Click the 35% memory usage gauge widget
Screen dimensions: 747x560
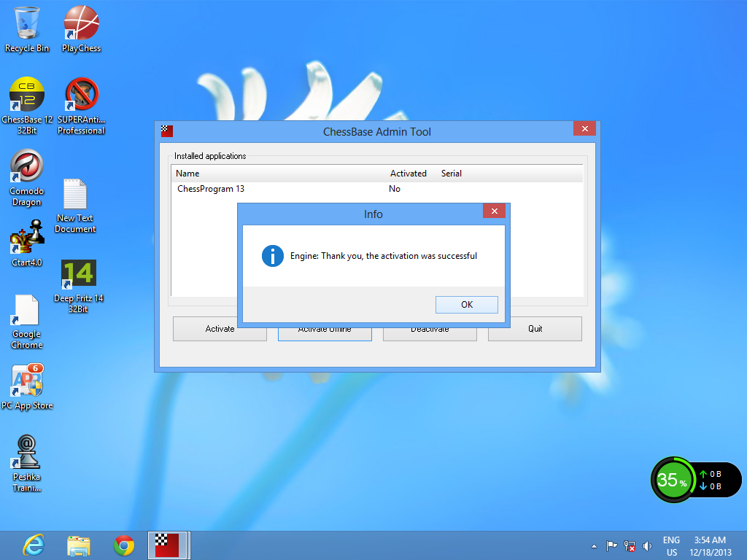coord(673,480)
